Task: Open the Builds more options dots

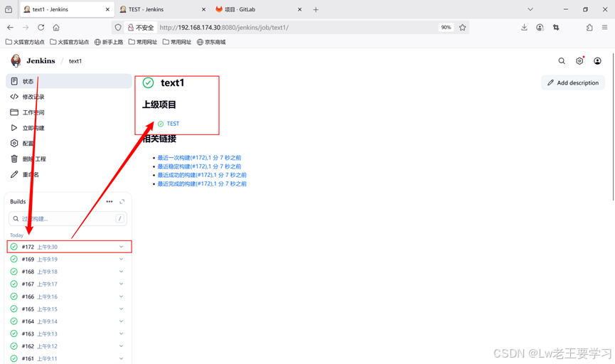Action: (x=109, y=202)
